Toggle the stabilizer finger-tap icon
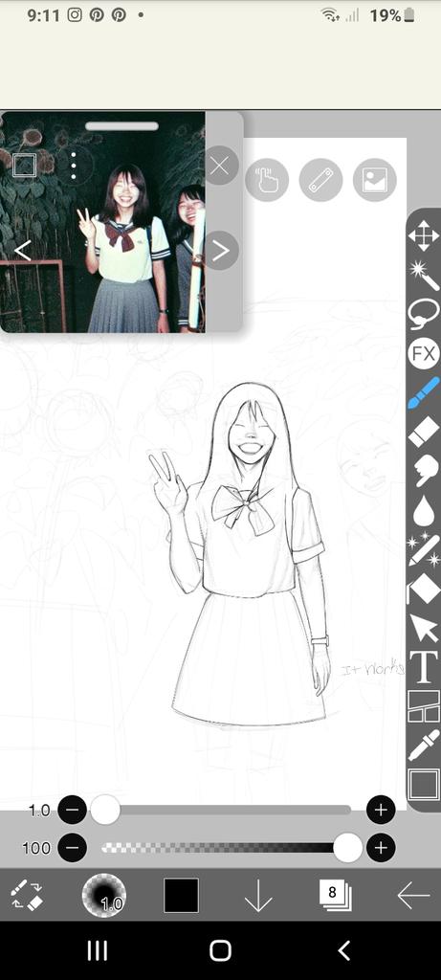 (267, 180)
